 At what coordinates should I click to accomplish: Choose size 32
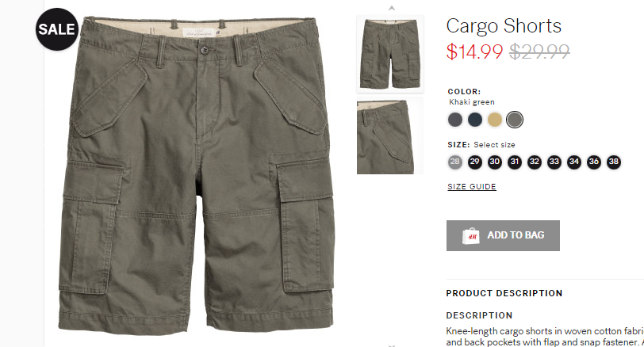[x=535, y=162]
